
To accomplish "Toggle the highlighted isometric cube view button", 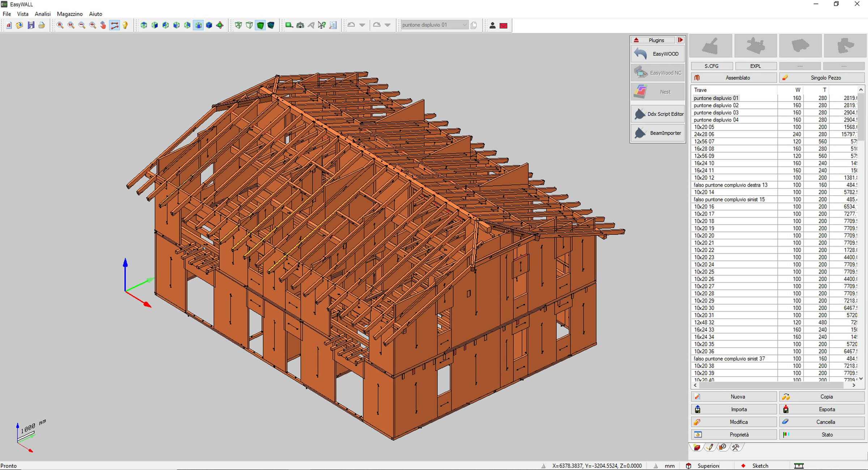I will [198, 25].
